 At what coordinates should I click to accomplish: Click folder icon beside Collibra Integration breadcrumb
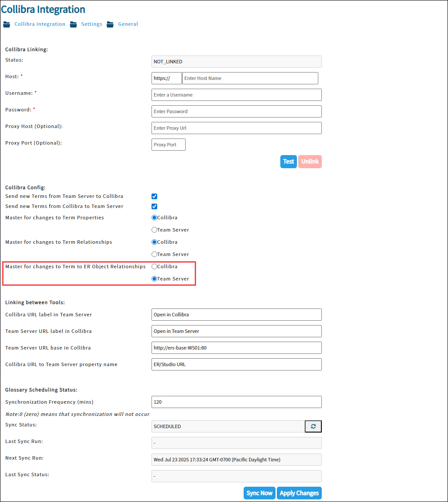tap(7, 24)
